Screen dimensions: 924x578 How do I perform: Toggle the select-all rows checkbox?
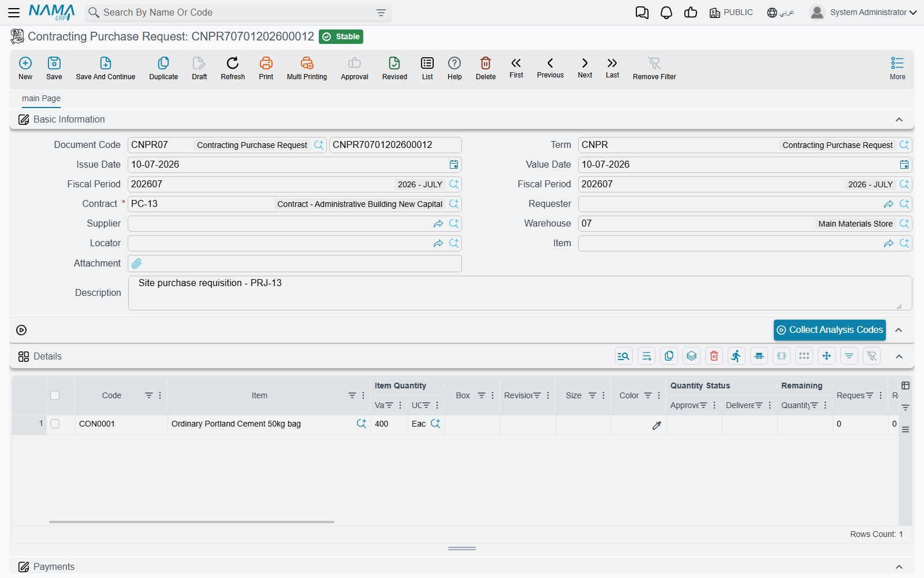point(55,395)
